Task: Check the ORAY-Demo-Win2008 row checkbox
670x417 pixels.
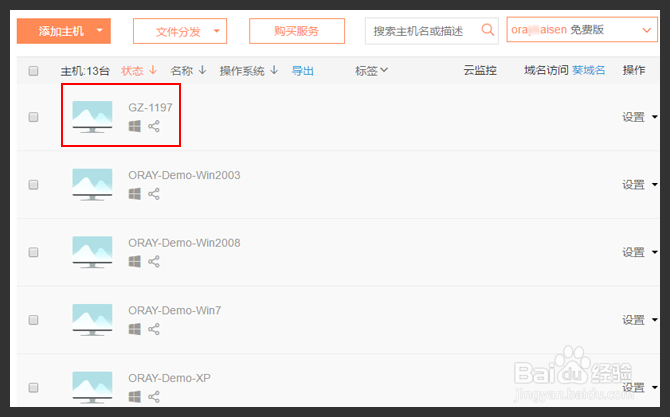Action: tap(33, 252)
